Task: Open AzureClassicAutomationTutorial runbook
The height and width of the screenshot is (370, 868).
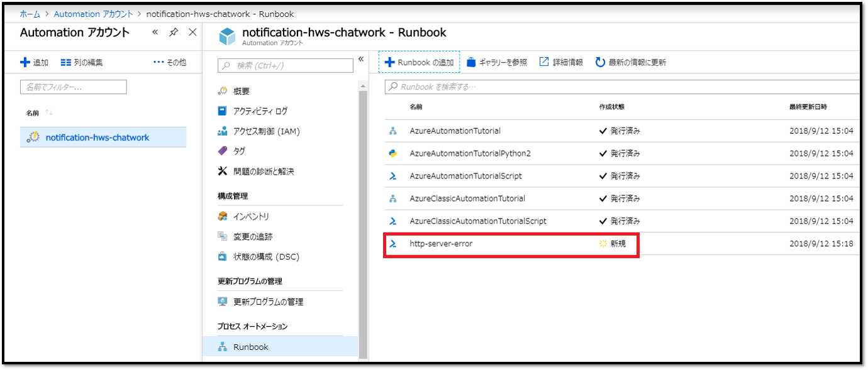Action: (467, 199)
